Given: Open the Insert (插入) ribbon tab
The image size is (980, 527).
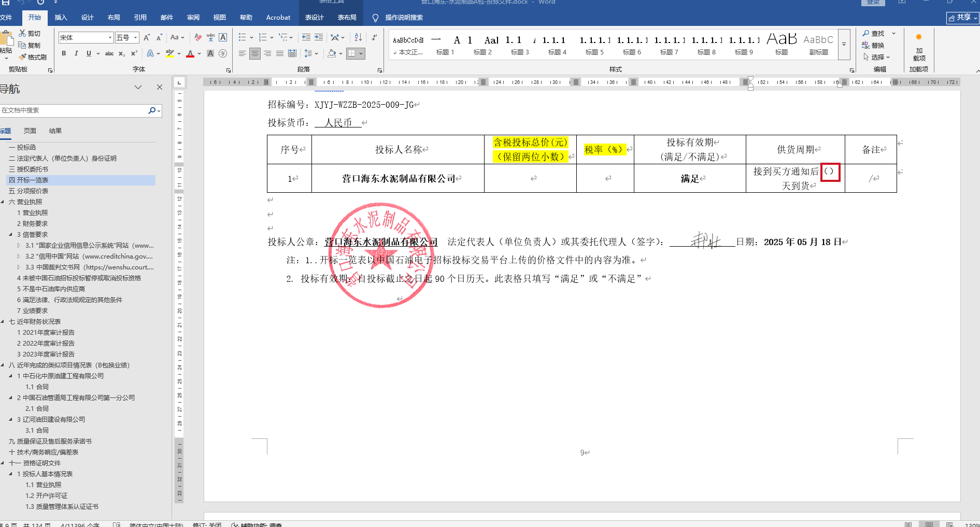Looking at the screenshot, I should pyautogui.click(x=61, y=18).
